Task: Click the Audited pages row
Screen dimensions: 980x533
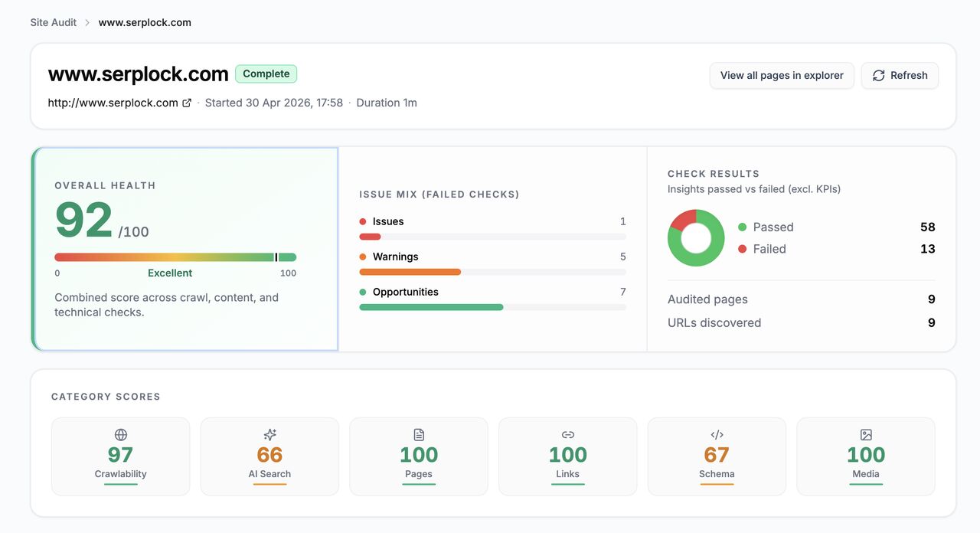Action: (802, 299)
